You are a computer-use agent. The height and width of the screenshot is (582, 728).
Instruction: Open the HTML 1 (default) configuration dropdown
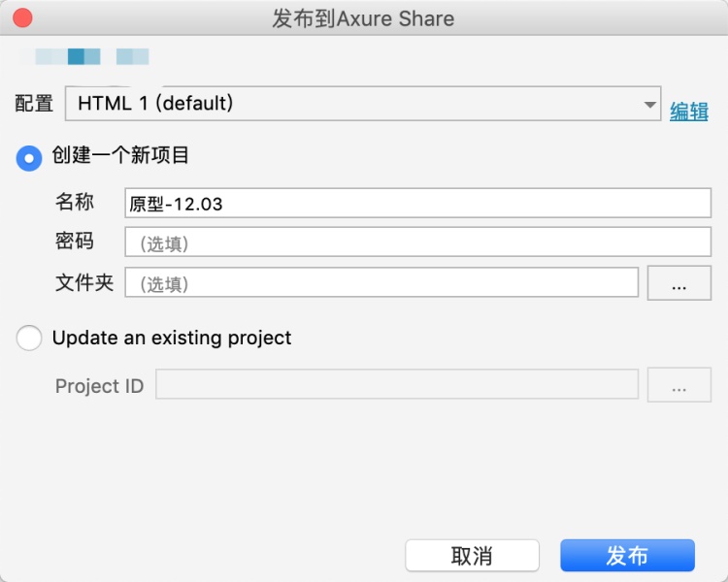point(362,103)
